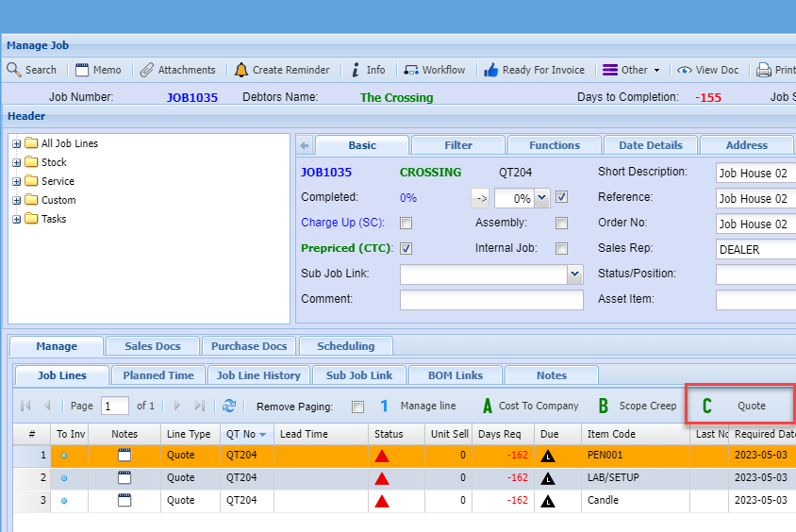Toggle the Prepriced (CTC) checkbox
The image size is (796, 532).
406,249
